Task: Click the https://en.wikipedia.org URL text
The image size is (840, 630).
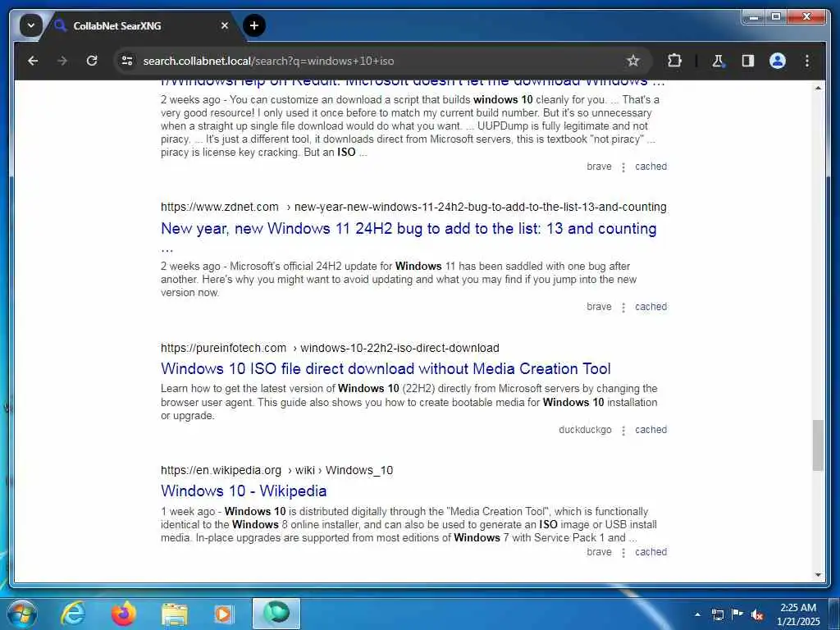Action: point(221,470)
